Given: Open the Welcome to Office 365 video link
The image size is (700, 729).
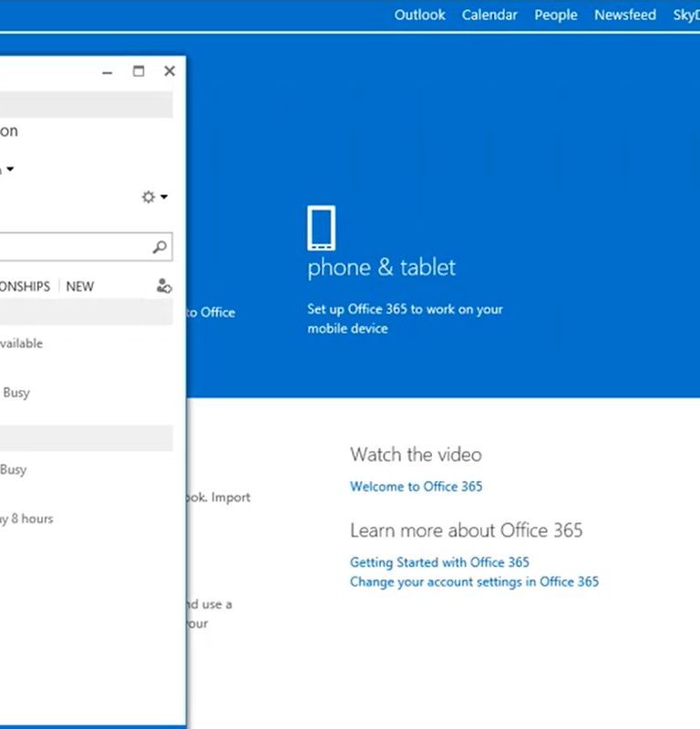Looking at the screenshot, I should point(416,487).
